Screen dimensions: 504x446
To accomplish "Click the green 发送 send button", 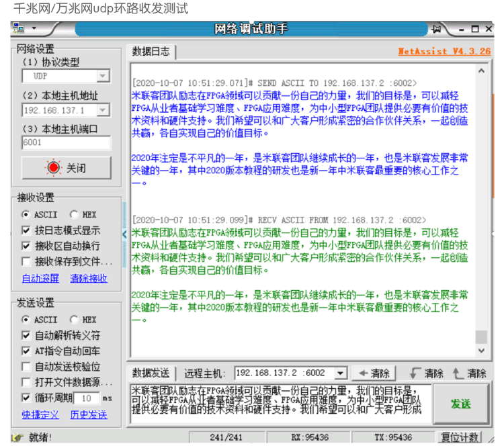I will click(x=460, y=404).
